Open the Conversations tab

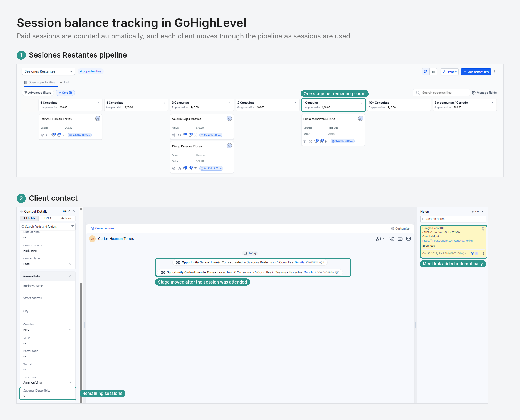click(x=102, y=228)
